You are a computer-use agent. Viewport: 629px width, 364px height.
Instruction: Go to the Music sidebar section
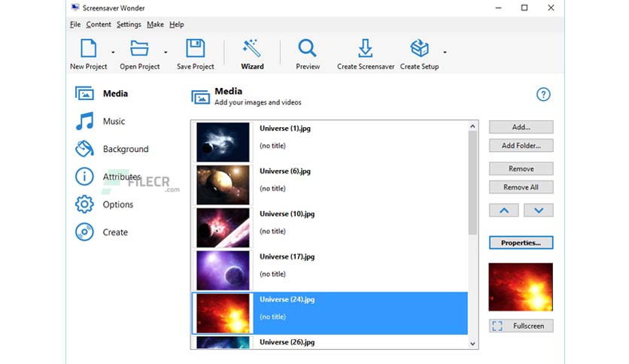[x=100, y=121]
